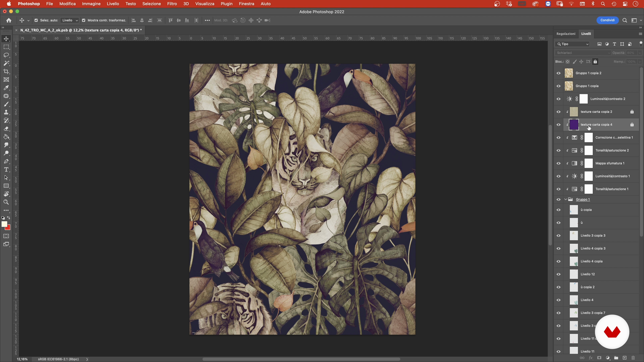Click purple thumbnail of texture carta copia 4
Screen dimensions: 644x362
574,125
